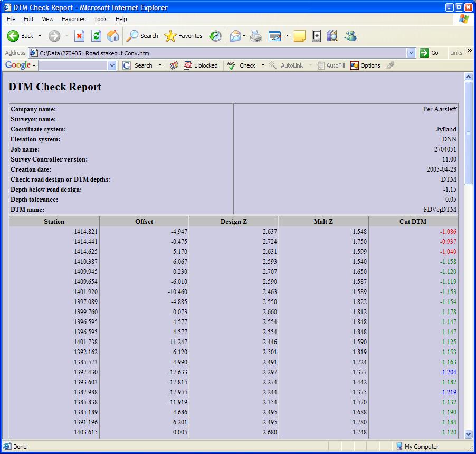Expand the address bar dropdown arrow
This screenshot has height=454, width=476.
[412, 53]
